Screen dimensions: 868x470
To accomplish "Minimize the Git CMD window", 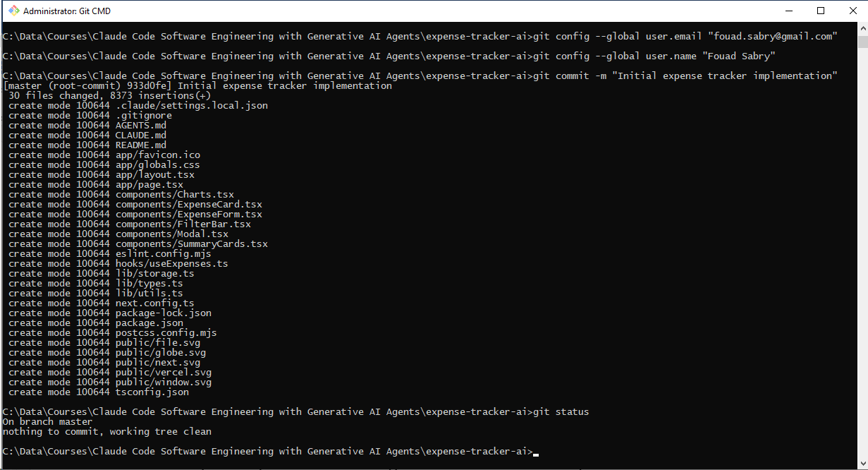I will click(788, 11).
